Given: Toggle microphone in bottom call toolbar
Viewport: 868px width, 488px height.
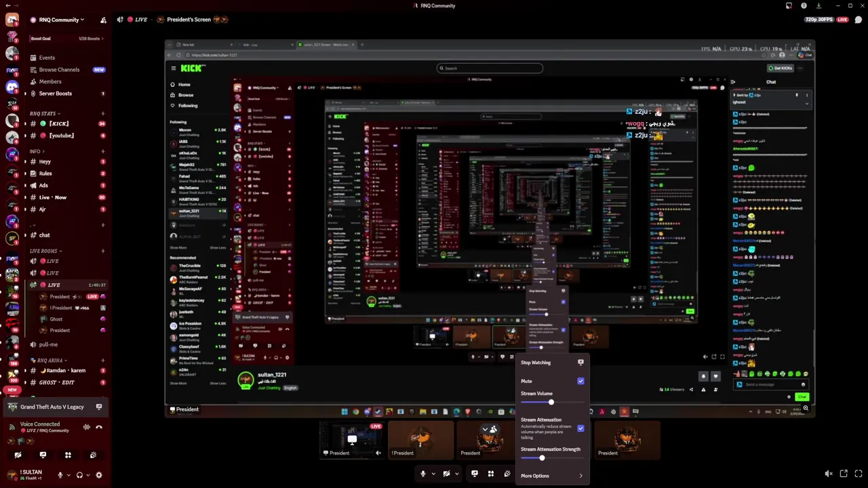Looking at the screenshot, I should tap(423, 474).
